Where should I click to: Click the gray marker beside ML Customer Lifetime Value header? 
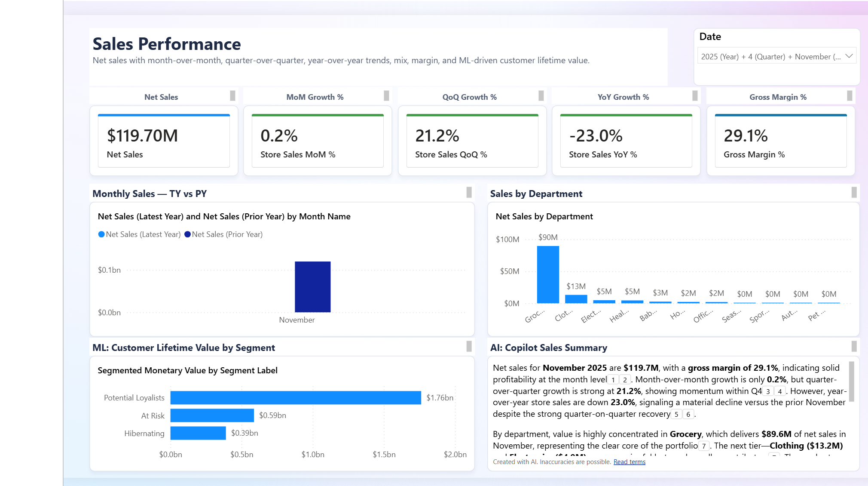469,346
